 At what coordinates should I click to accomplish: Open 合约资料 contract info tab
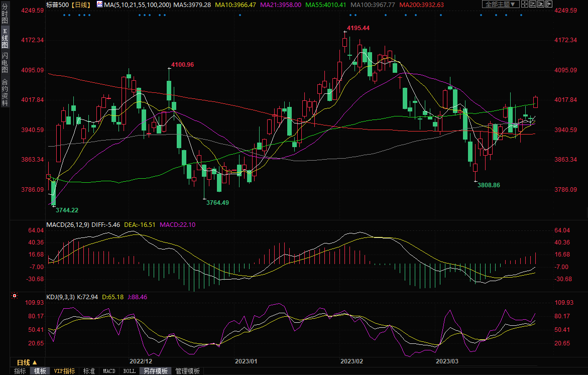(5, 92)
